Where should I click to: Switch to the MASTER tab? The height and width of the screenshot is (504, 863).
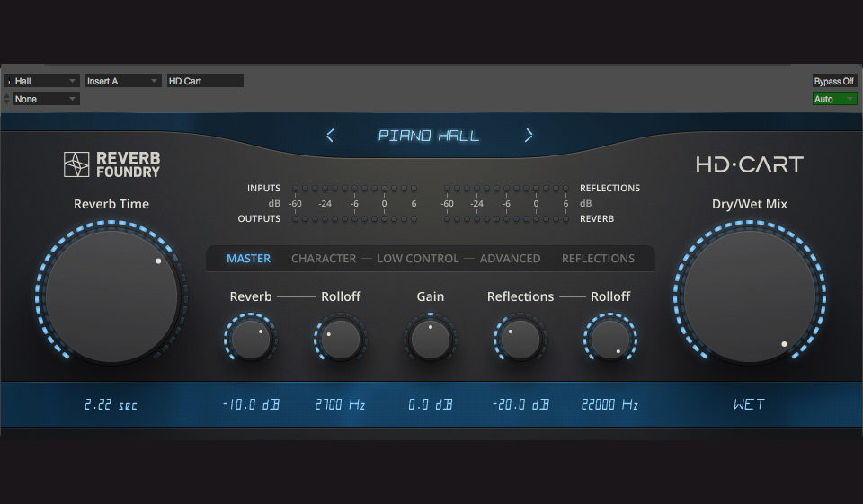249,259
